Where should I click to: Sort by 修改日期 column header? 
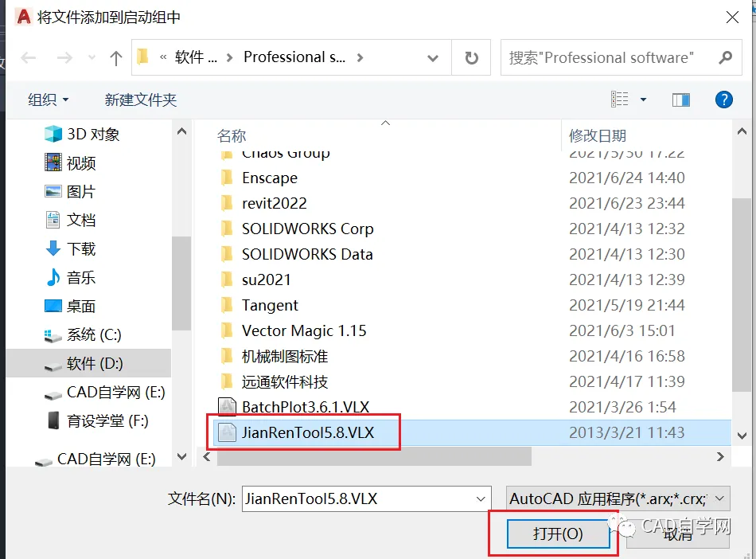(598, 135)
